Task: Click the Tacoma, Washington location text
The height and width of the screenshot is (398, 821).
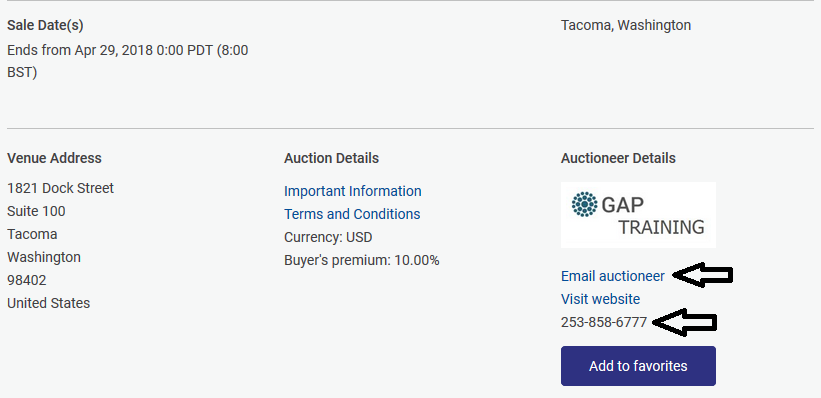Action: (626, 25)
